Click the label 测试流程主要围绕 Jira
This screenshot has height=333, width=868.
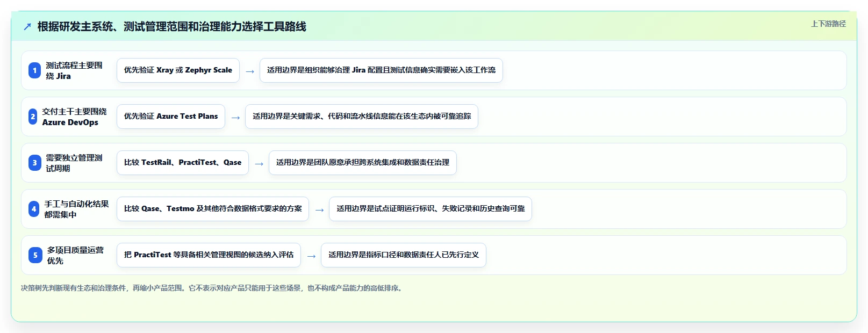74,70
